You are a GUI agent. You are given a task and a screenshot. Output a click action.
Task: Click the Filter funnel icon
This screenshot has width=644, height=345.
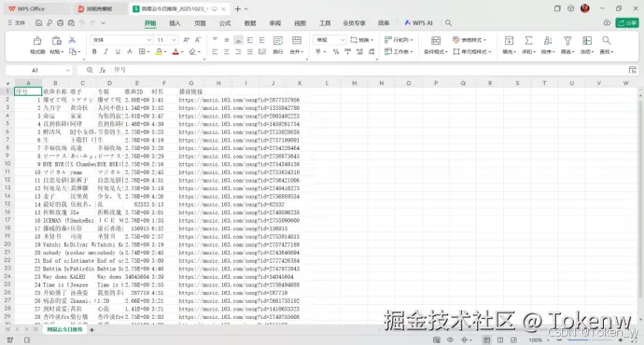click(567, 41)
